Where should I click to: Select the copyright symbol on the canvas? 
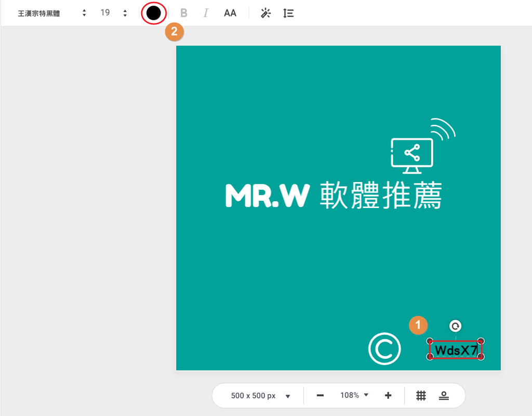[x=384, y=349]
